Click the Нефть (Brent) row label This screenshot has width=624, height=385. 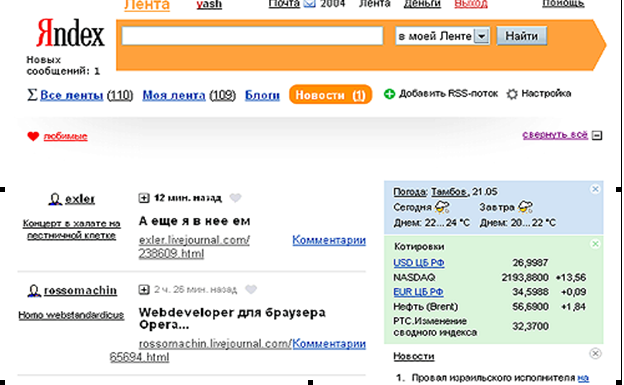425,307
